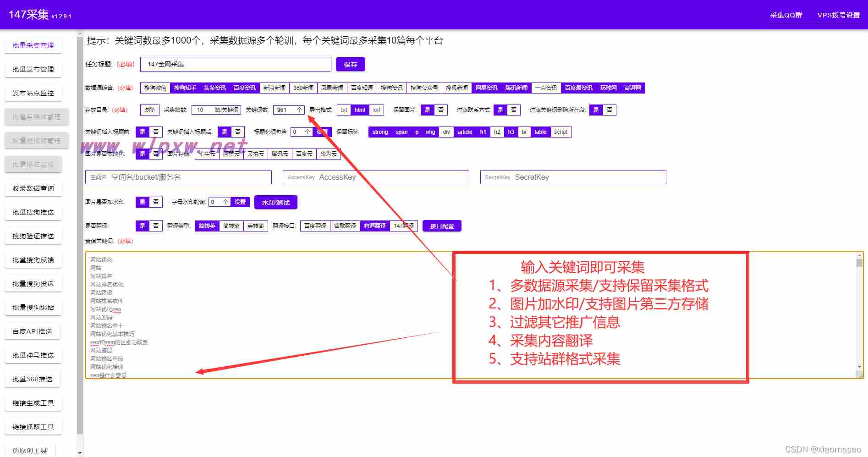Image resolution: width=868 pixels, height=457 pixels.
Task: Click 设置 next to 字母水印轮询
Action: click(240, 202)
